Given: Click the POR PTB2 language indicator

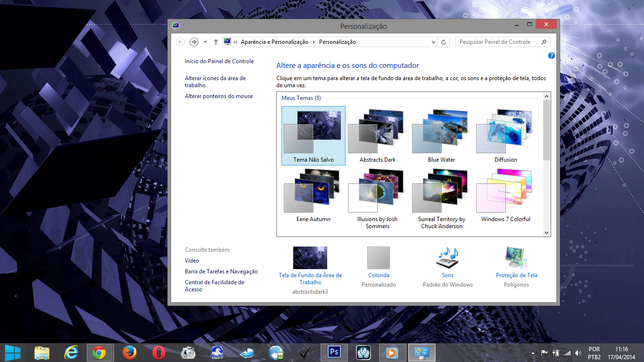Looking at the screenshot, I should (x=594, y=353).
